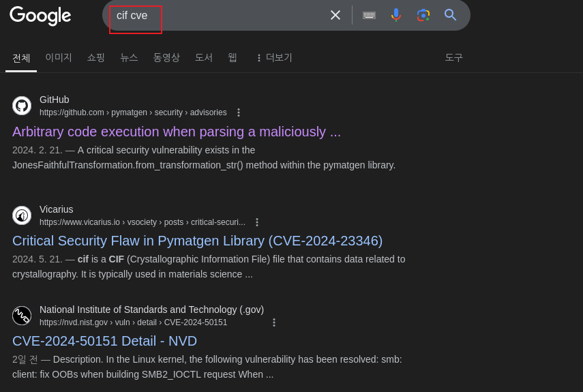Viewport: 583px width, 392px height.
Task: Click 'National Institute of Standards and Technology' name
Action: tap(151, 310)
